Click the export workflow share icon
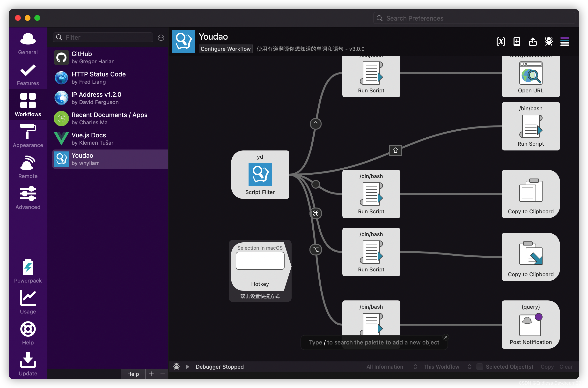Image resolution: width=588 pixels, height=388 pixels. (533, 42)
